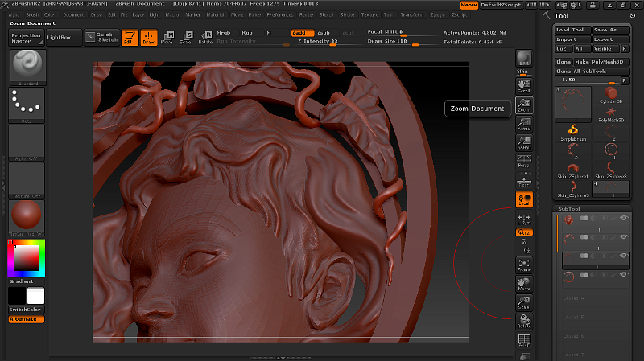Collapse the SubTool section header
Image resolution: width=644 pixels, height=361 pixels.
(x=569, y=209)
